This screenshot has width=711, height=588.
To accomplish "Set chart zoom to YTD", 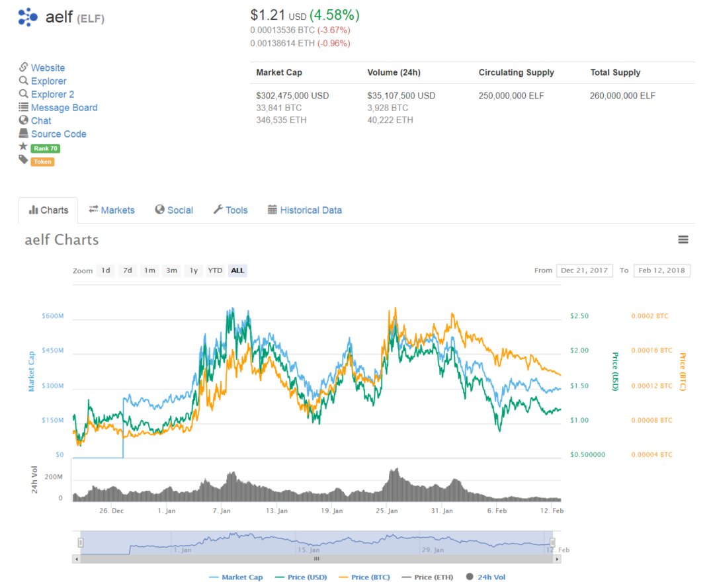I will (215, 271).
